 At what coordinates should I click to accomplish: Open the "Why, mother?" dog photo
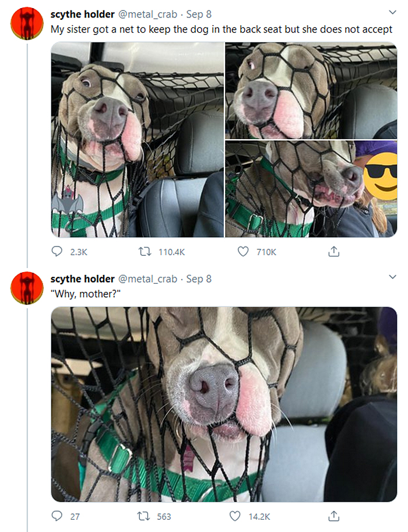(x=224, y=404)
